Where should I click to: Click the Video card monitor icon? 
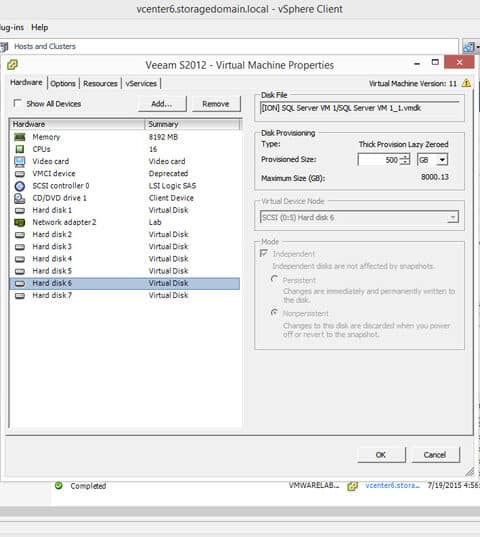point(20,161)
